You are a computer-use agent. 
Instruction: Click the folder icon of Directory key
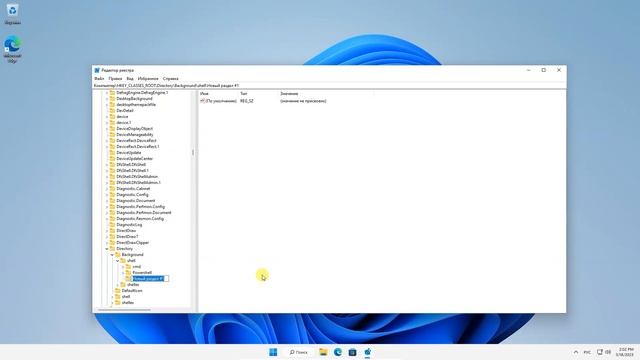click(112, 249)
